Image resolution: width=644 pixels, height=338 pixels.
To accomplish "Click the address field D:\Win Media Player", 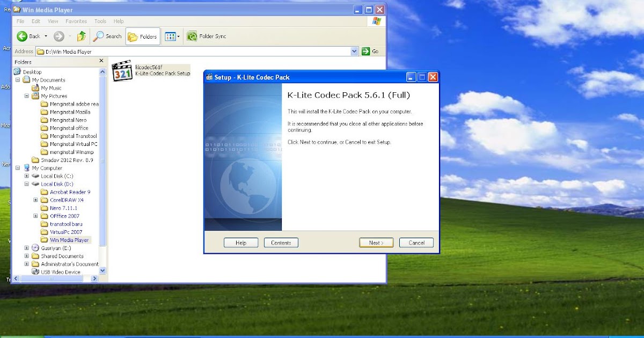I will click(197, 52).
